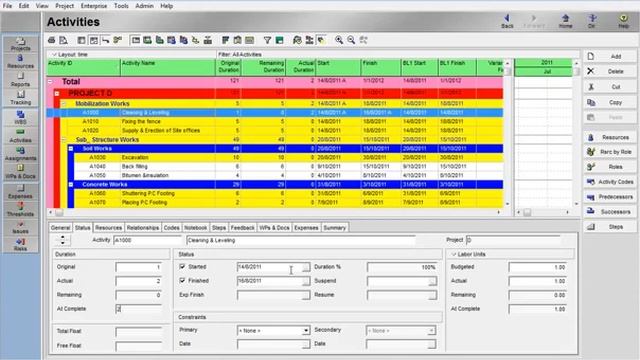The height and width of the screenshot is (360, 640).
Task: Click the Successors button
Action: [610, 212]
